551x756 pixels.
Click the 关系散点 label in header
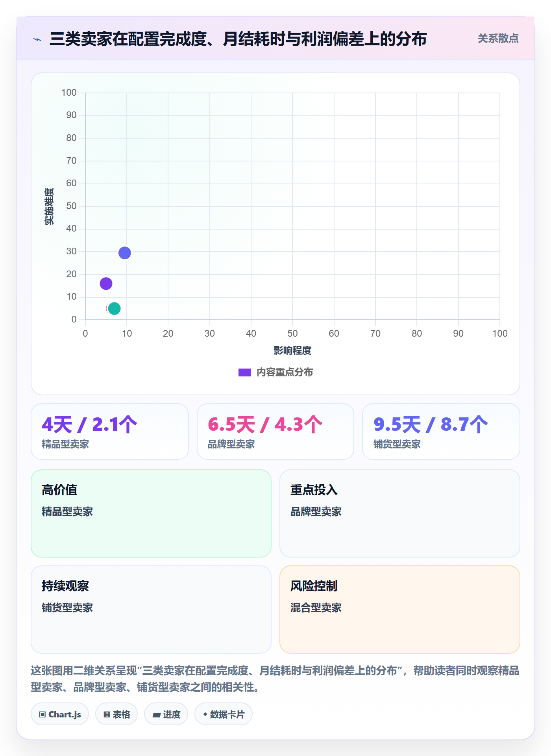tap(498, 39)
